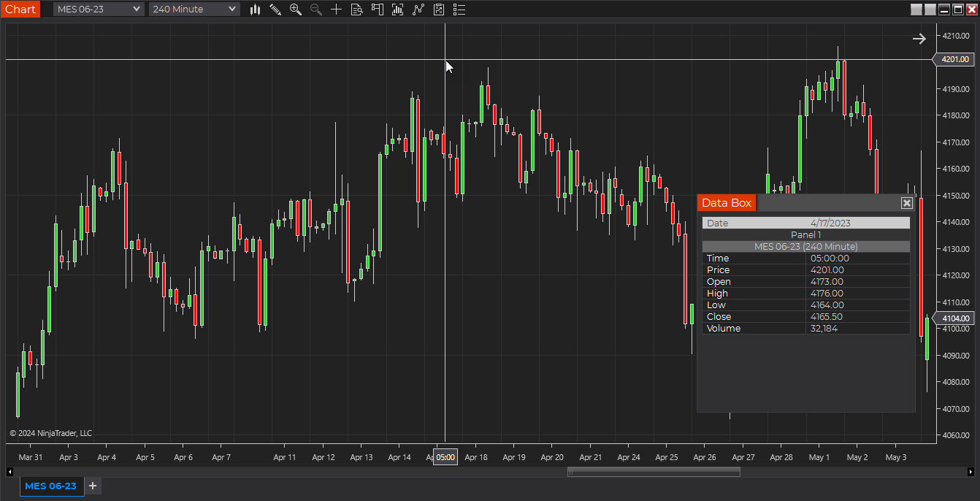Image resolution: width=980 pixels, height=501 pixels.
Task: Select the Drawing Tools pencil icon
Action: (x=275, y=9)
